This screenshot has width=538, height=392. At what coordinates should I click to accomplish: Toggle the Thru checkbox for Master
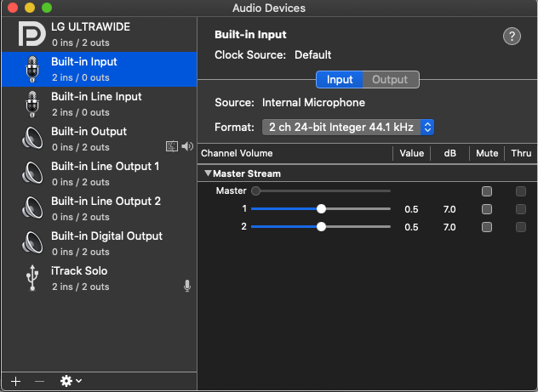point(521,191)
